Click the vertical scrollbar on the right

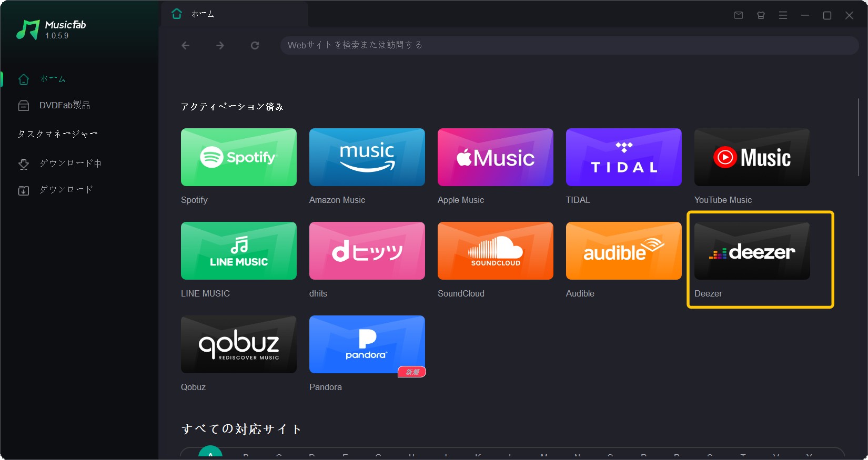pos(859,137)
